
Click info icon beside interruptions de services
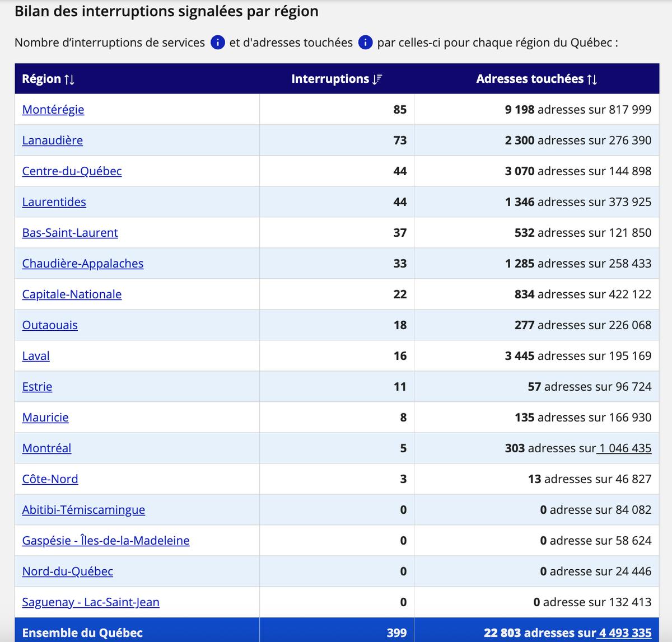(x=218, y=43)
